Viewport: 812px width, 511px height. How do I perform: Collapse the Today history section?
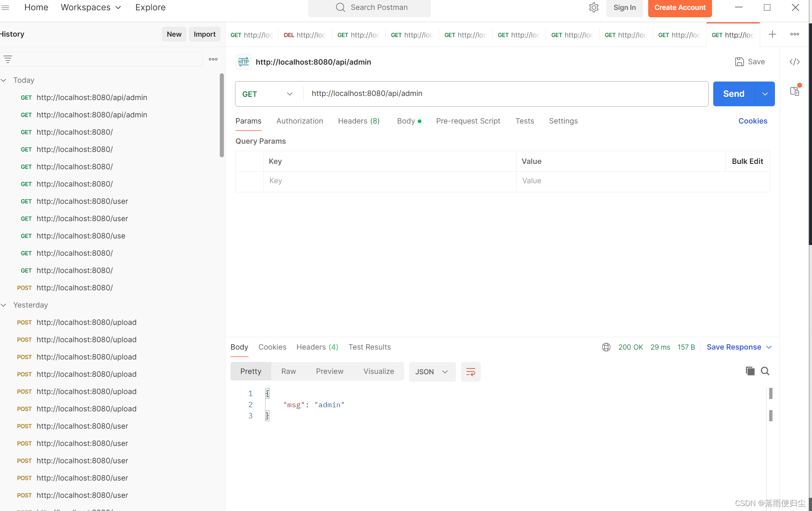[x=4, y=79]
